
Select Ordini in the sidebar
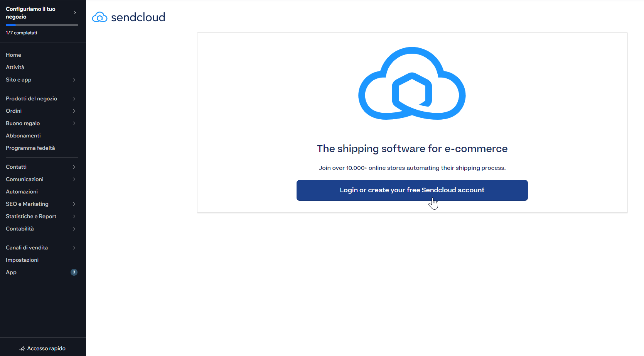pyautogui.click(x=14, y=111)
